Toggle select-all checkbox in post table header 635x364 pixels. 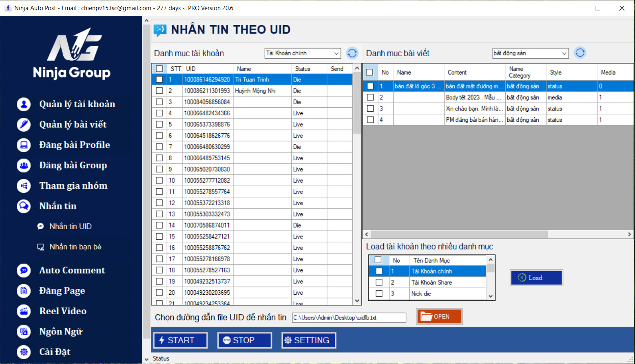pos(369,72)
